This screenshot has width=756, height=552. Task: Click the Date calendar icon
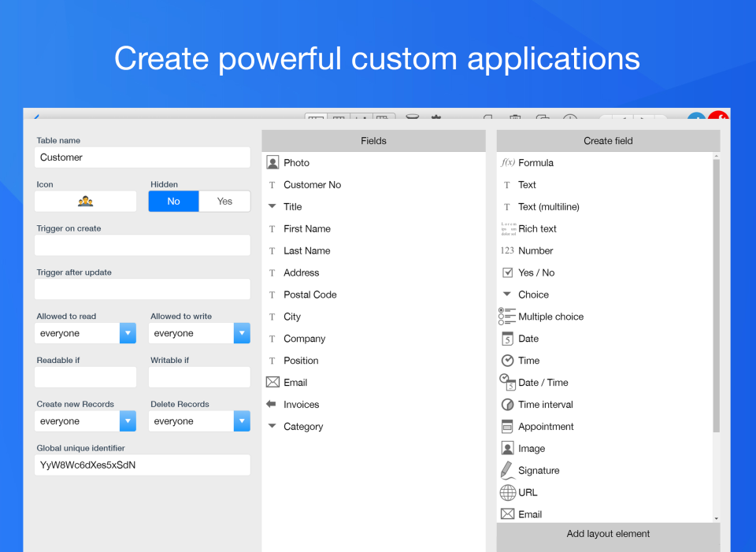pyautogui.click(x=508, y=339)
